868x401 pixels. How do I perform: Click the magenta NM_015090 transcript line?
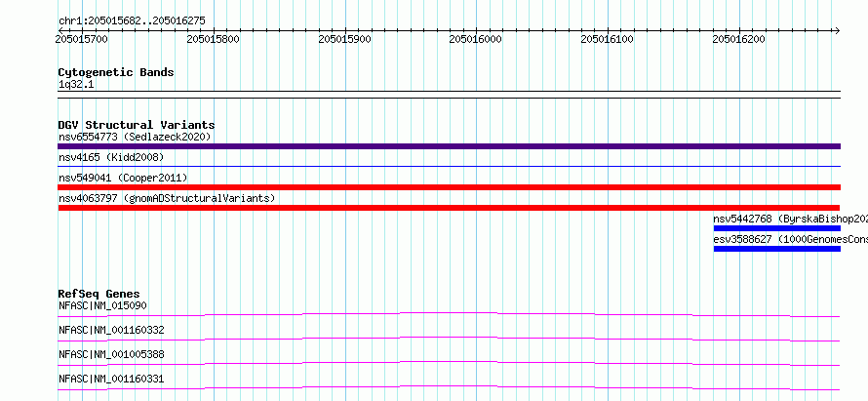pos(449,314)
